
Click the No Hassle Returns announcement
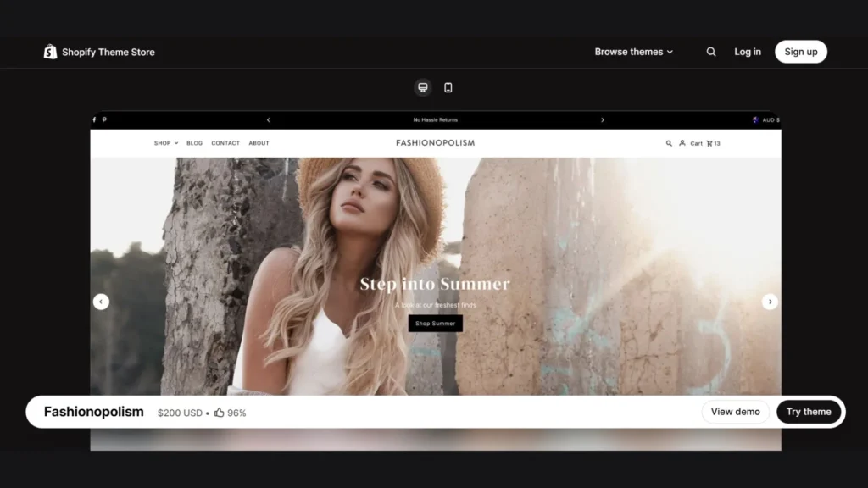click(435, 120)
